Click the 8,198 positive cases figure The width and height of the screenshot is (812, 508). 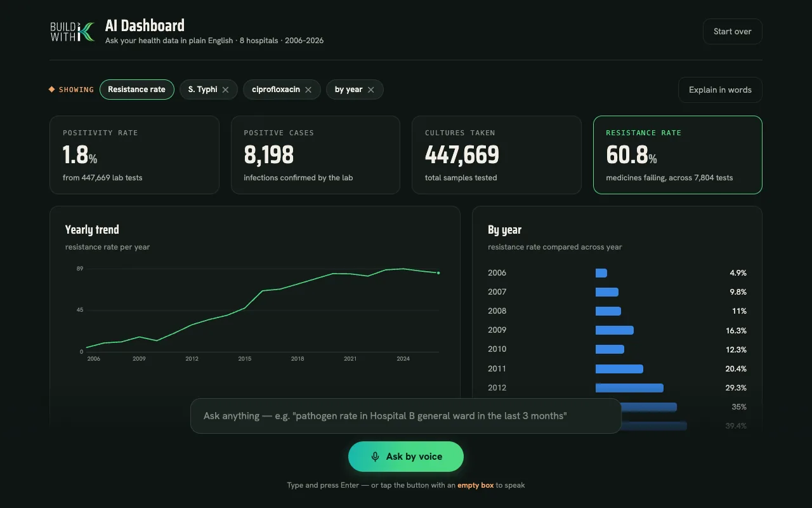coord(269,155)
